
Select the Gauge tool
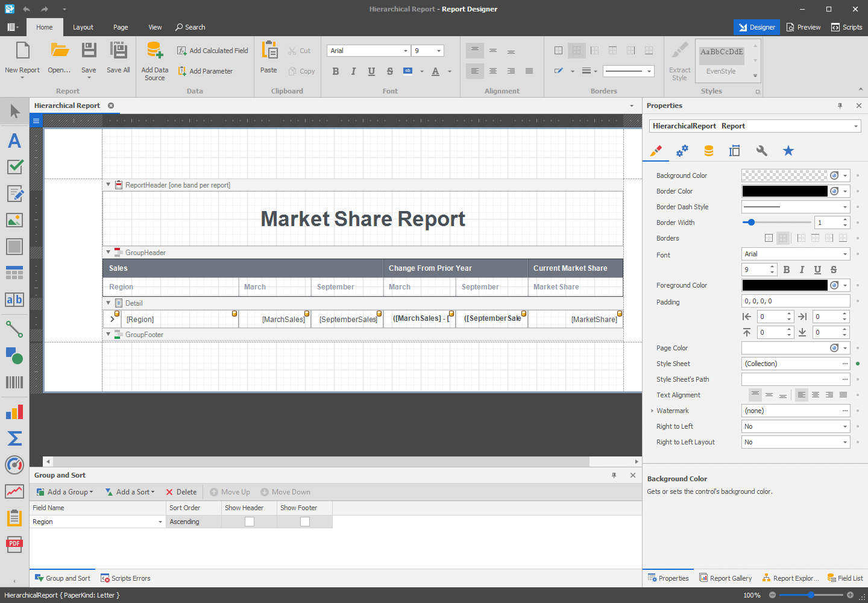[14, 465]
